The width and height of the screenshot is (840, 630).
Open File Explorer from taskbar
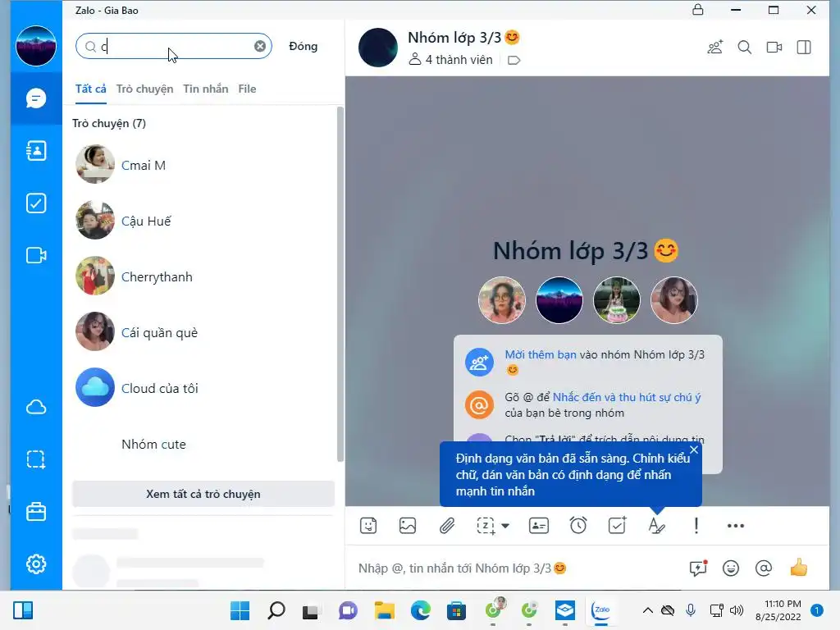385,610
